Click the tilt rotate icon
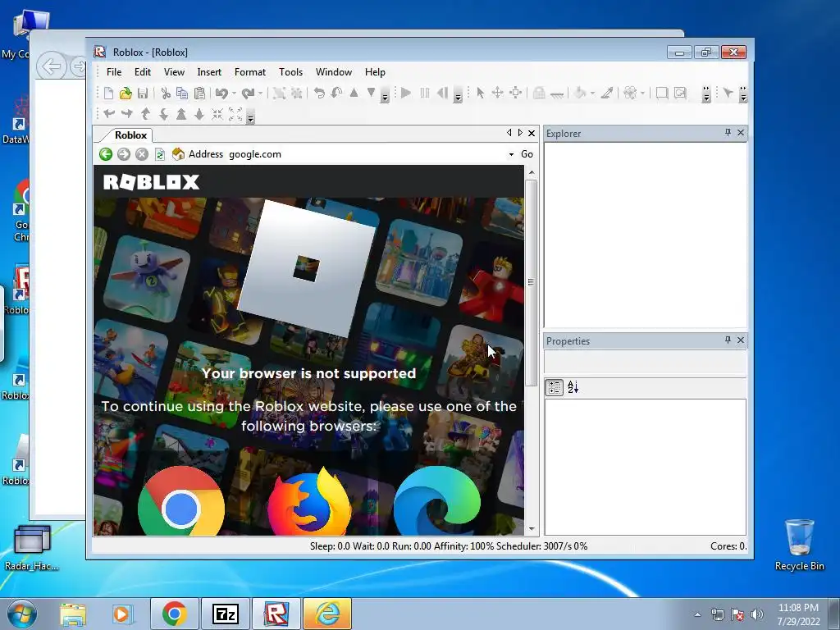840x630 pixels. coord(336,94)
